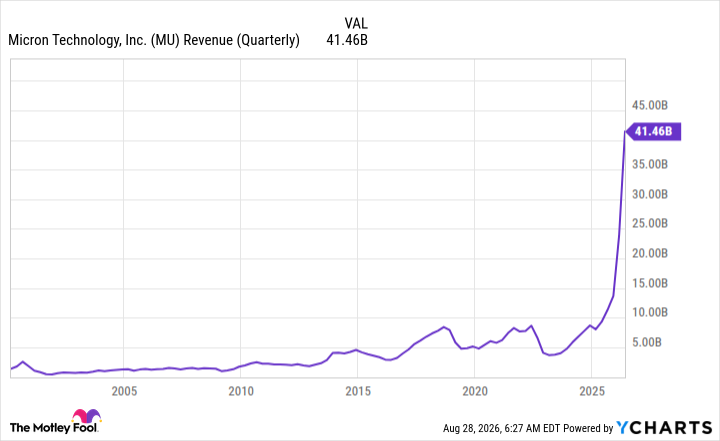Click the YCharts logo

pos(664,428)
